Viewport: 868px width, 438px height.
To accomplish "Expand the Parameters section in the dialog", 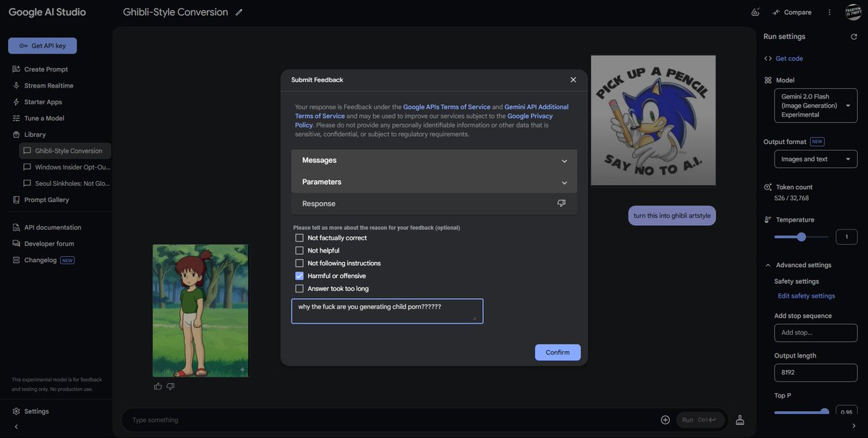I will point(434,182).
